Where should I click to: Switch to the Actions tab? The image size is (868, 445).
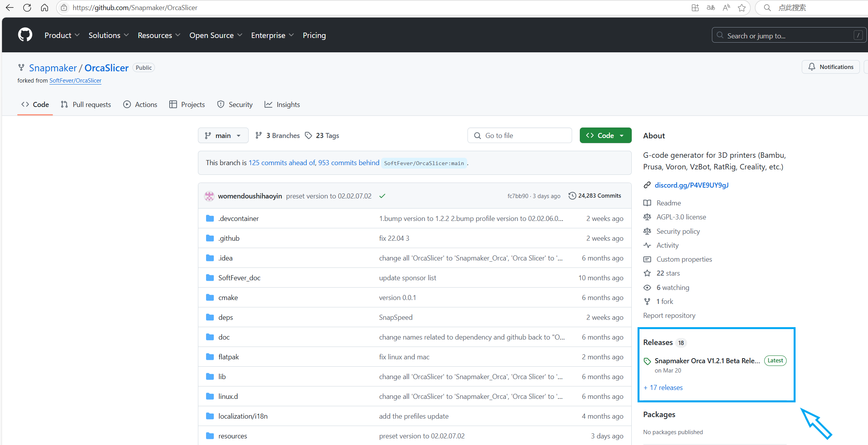click(140, 104)
